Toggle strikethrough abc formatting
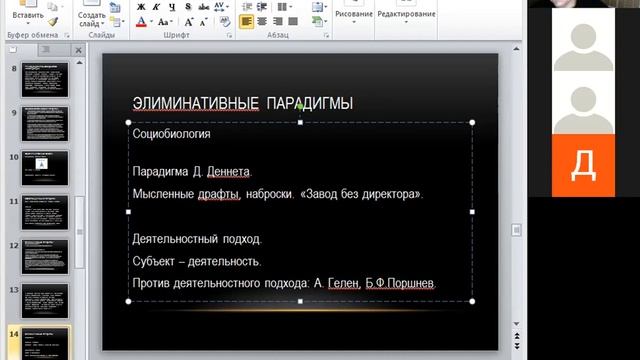 203,7
